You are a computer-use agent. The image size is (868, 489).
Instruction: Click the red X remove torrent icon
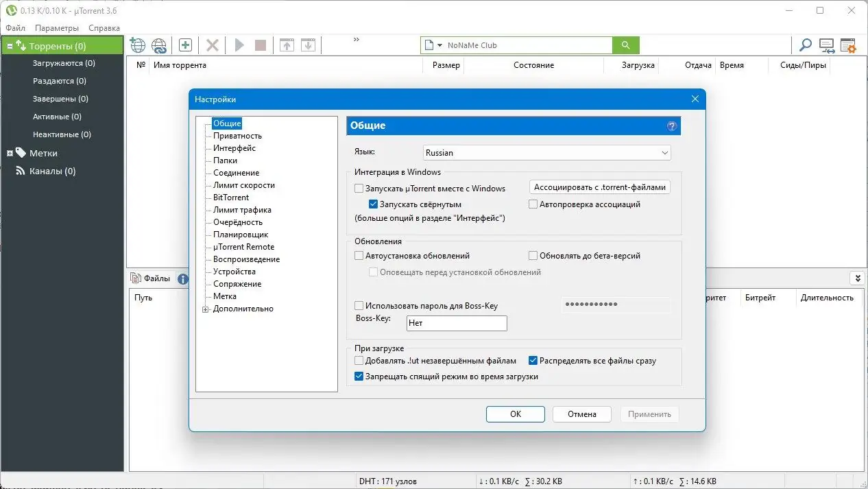pyautogui.click(x=212, y=45)
